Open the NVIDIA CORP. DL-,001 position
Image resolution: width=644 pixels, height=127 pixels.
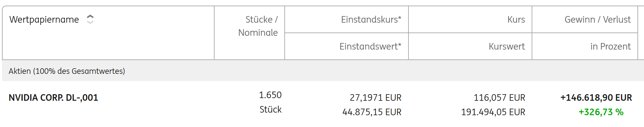[53, 97]
